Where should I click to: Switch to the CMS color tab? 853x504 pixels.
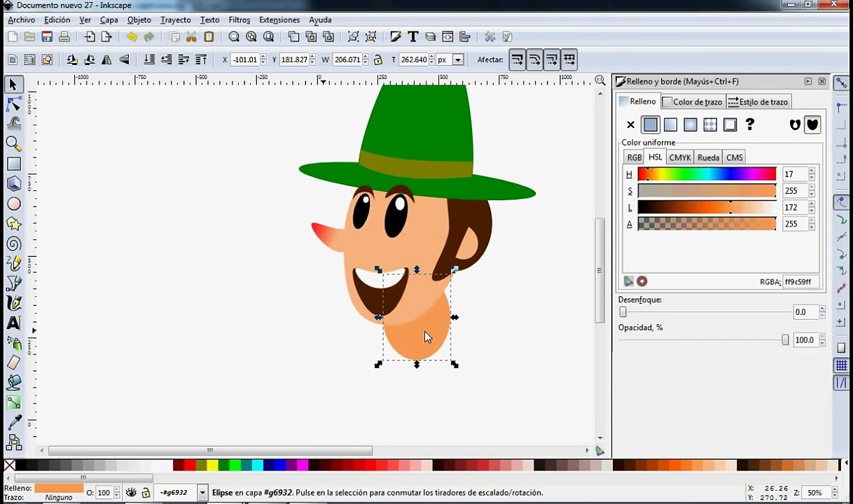[734, 157]
